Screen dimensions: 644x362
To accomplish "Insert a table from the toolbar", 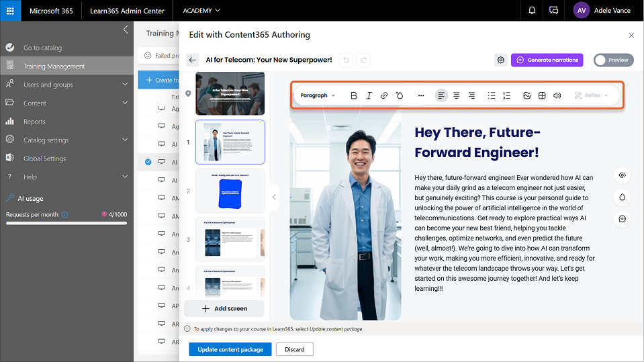I will click(x=542, y=95).
